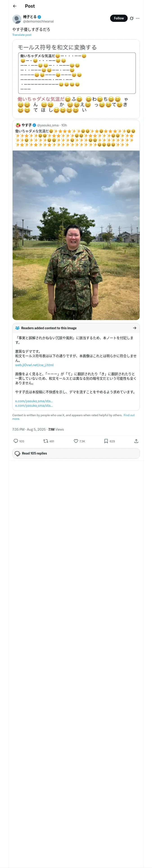Click the Find out more link
The width and height of the screenshot is (152, 868).
click(x=129, y=415)
